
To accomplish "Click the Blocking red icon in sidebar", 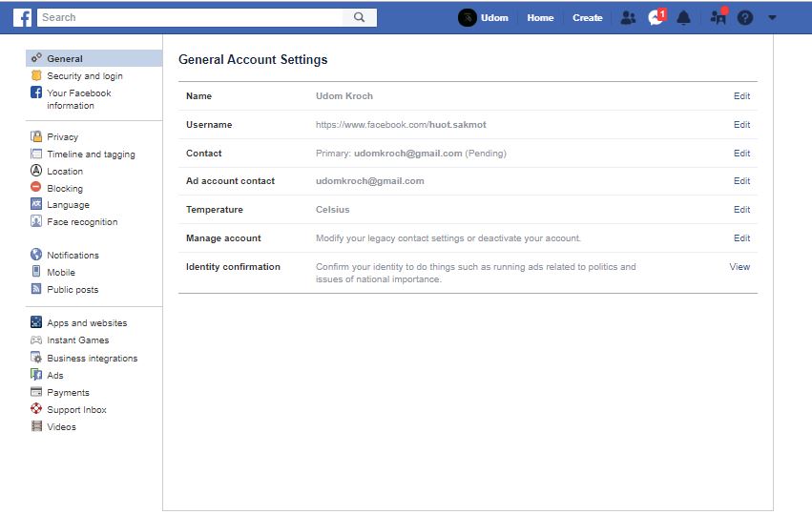I will (x=36, y=188).
